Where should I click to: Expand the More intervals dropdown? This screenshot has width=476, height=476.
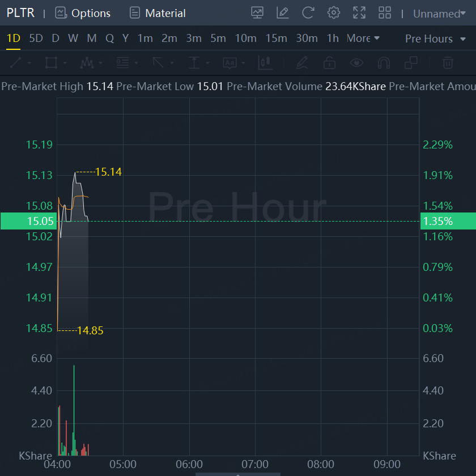pos(363,39)
